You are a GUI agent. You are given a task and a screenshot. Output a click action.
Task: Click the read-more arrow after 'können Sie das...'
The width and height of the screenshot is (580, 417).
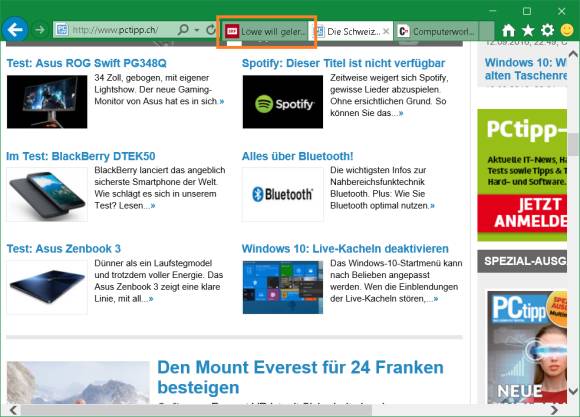[x=401, y=114]
